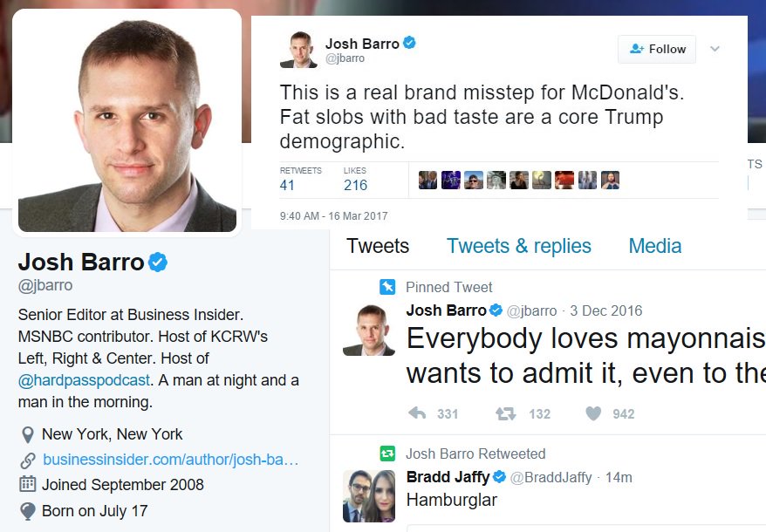Open the Media tab

(654, 246)
